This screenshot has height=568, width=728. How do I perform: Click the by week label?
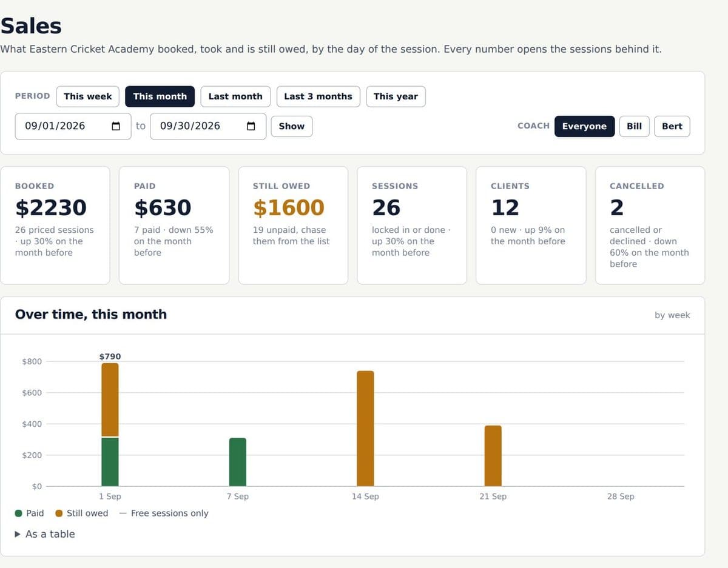point(672,315)
